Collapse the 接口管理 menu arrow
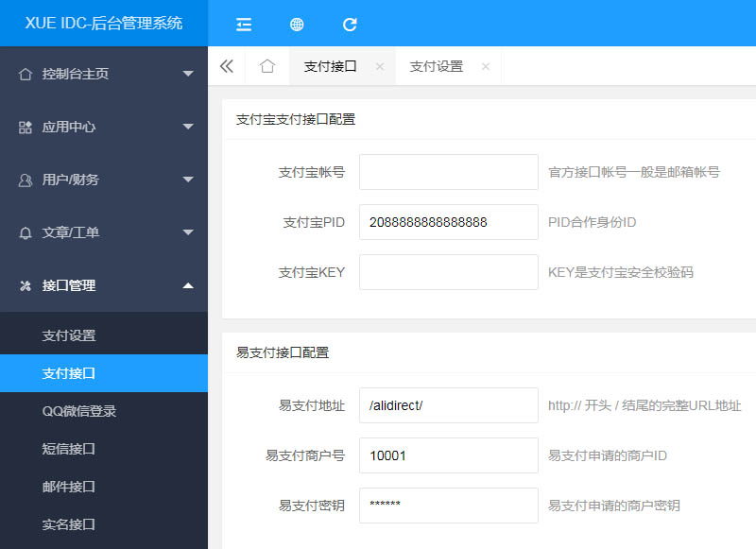Screen dimensions: 756x549 pos(188,285)
